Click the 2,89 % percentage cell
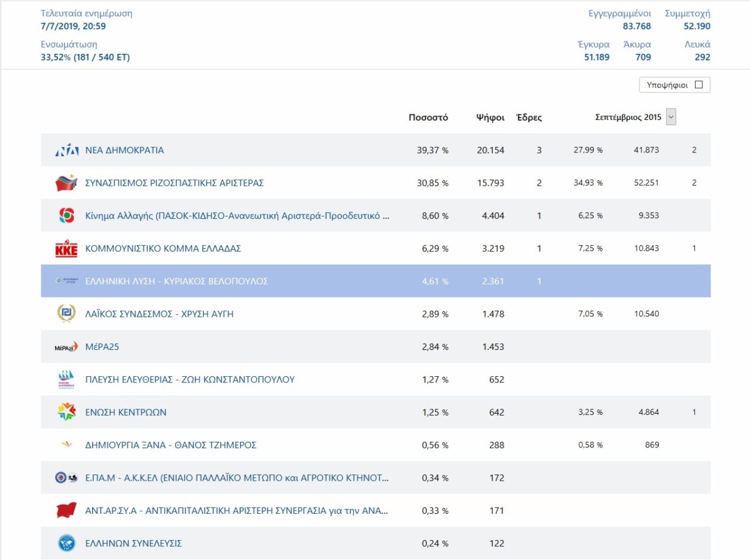This screenshot has height=560, width=750. [x=436, y=314]
